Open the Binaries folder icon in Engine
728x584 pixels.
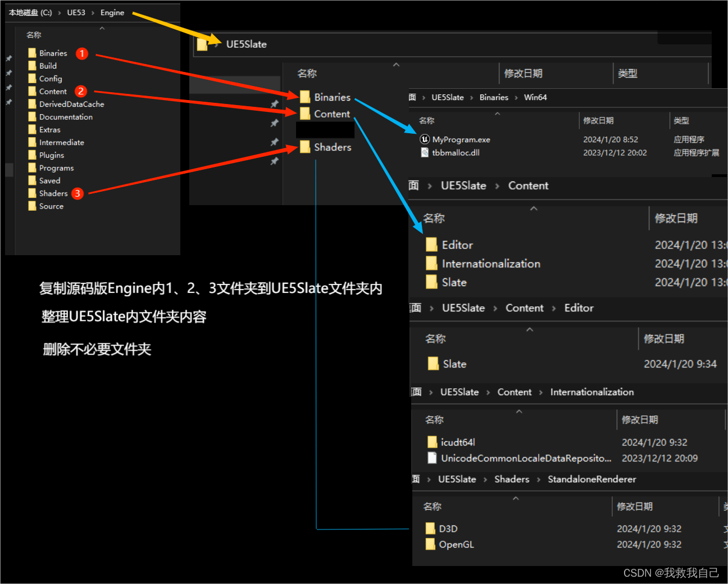pos(33,53)
